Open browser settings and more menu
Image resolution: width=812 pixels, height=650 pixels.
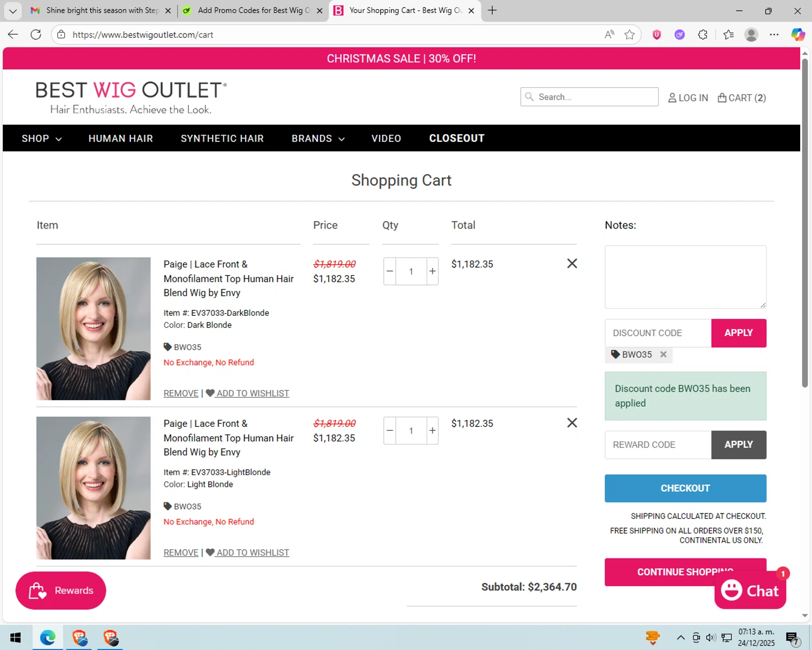pos(774,35)
